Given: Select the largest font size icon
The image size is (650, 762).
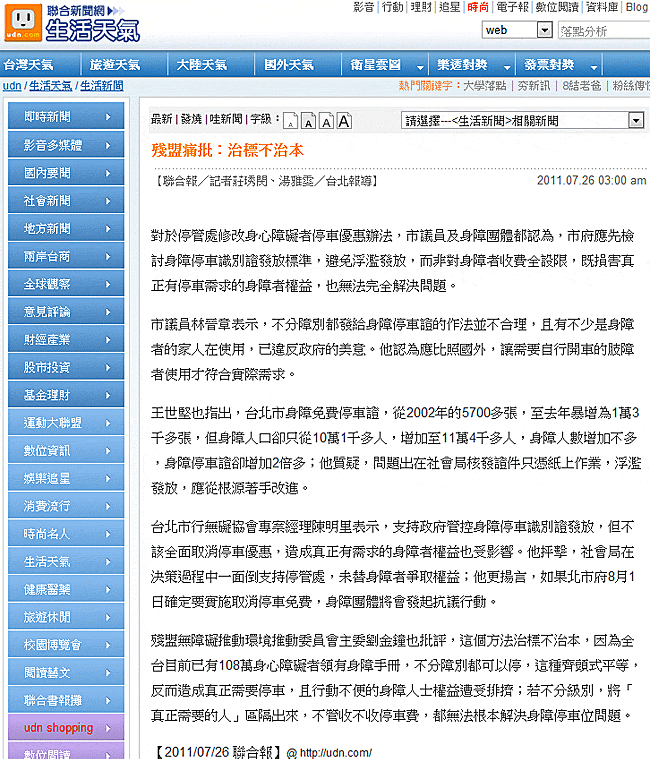Looking at the screenshot, I should (344, 121).
